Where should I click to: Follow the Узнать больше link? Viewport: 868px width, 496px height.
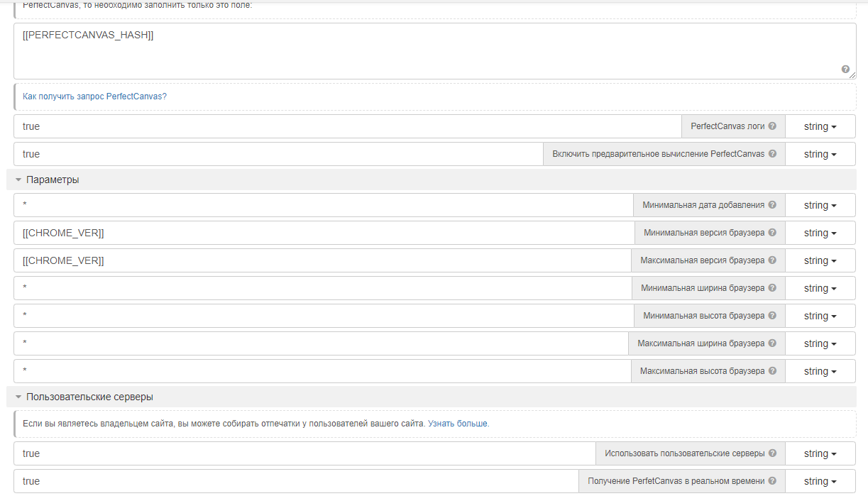[x=458, y=424]
